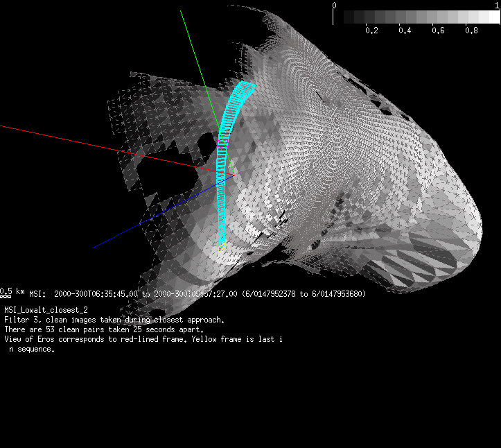Viewport: 501px width, 448px height.
Task: Click the MSI time range text line
Action: click(x=197, y=294)
